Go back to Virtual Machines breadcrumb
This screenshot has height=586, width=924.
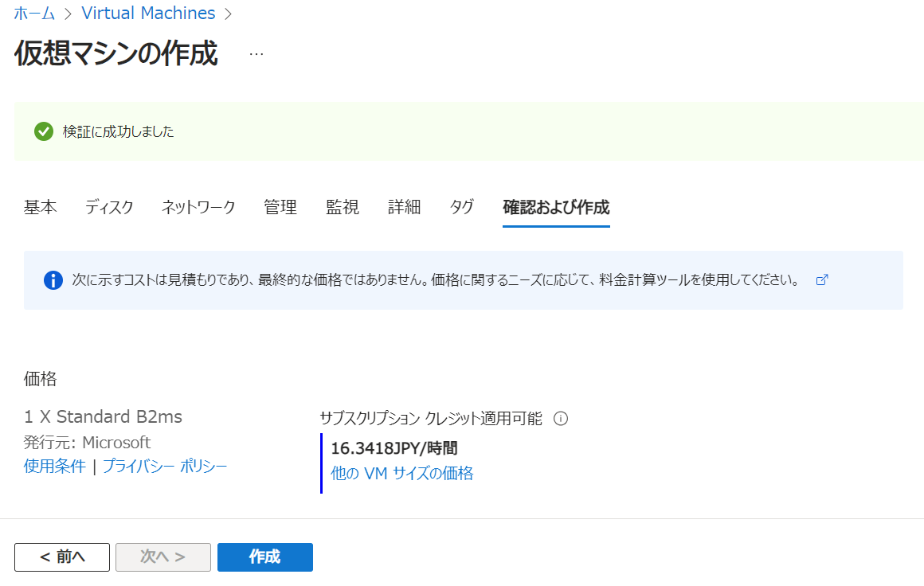[148, 14]
